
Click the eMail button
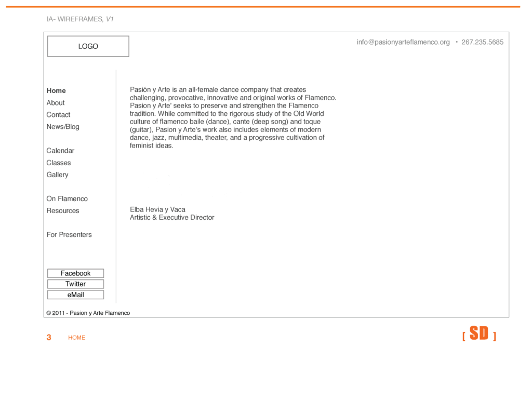tap(75, 295)
